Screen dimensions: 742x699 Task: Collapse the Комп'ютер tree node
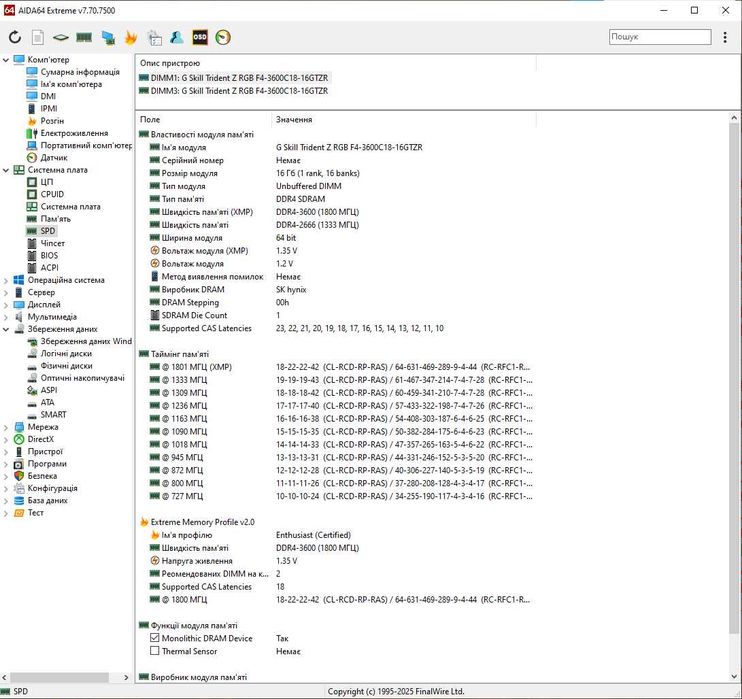6,60
